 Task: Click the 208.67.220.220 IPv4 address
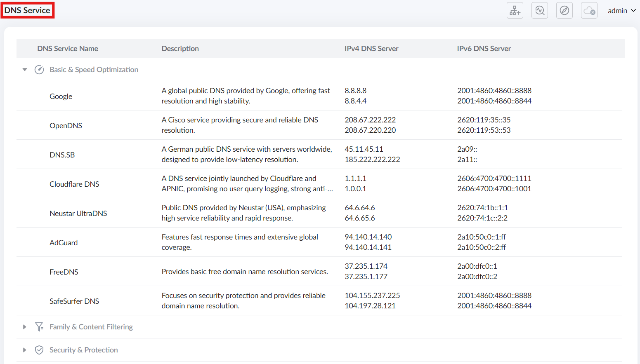click(x=370, y=130)
